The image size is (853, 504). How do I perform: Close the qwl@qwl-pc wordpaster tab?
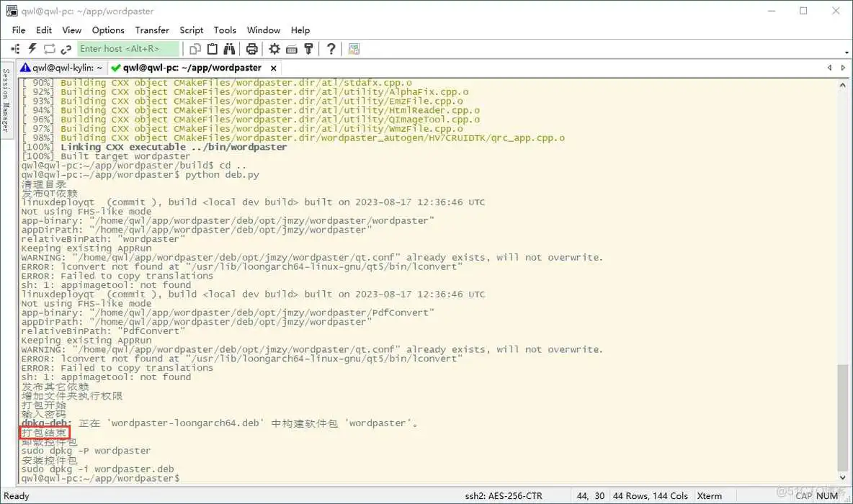point(273,68)
